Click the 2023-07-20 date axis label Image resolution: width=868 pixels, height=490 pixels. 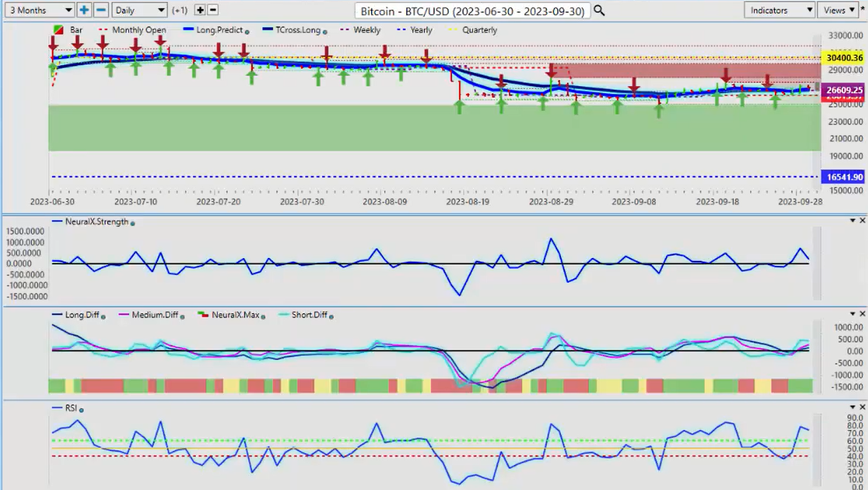[219, 201]
